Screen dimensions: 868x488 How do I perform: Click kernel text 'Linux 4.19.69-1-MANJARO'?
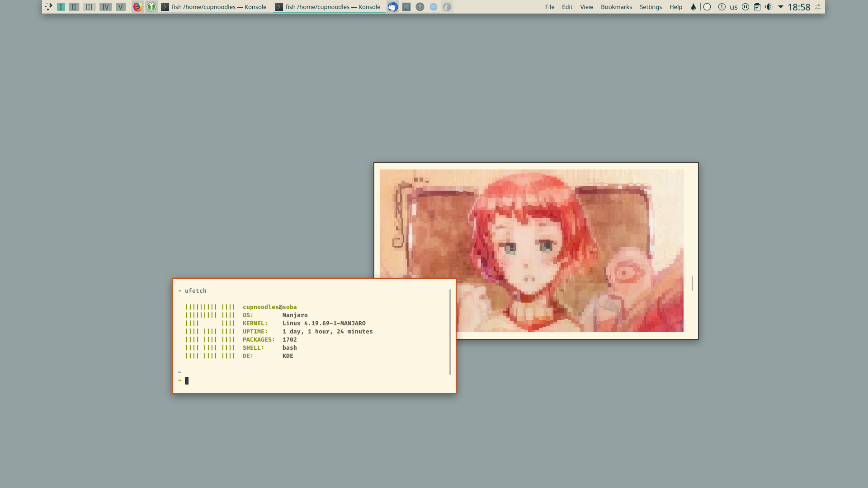pyautogui.click(x=324, y=323)
